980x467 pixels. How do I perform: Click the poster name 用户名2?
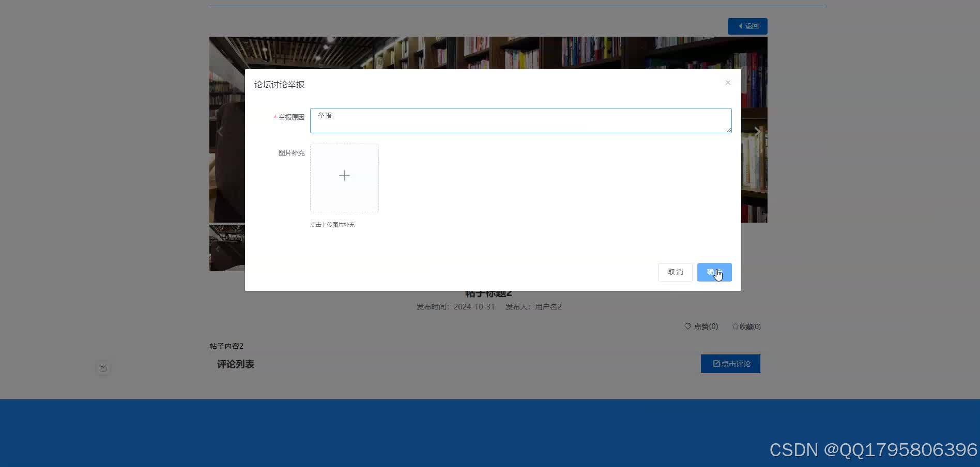pos(548,306)
